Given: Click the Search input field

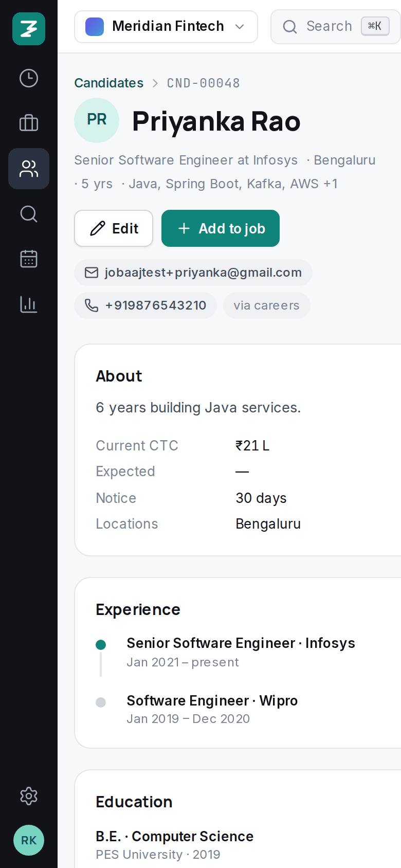Looking at the screenshot, I should (x=336, y=27).
